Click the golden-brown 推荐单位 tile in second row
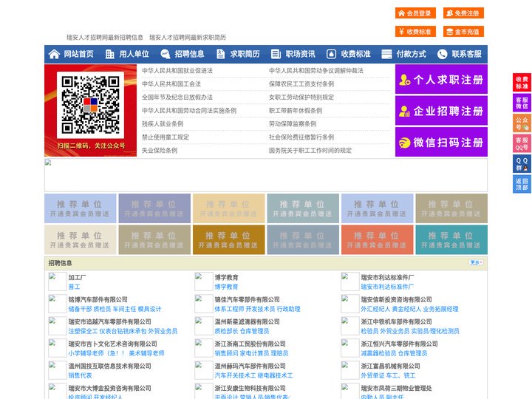Screen dimensions: 532x399 228,240
